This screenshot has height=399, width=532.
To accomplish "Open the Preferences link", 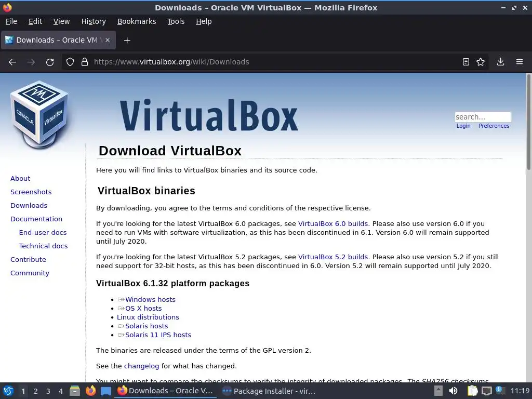I will [494, 126].
